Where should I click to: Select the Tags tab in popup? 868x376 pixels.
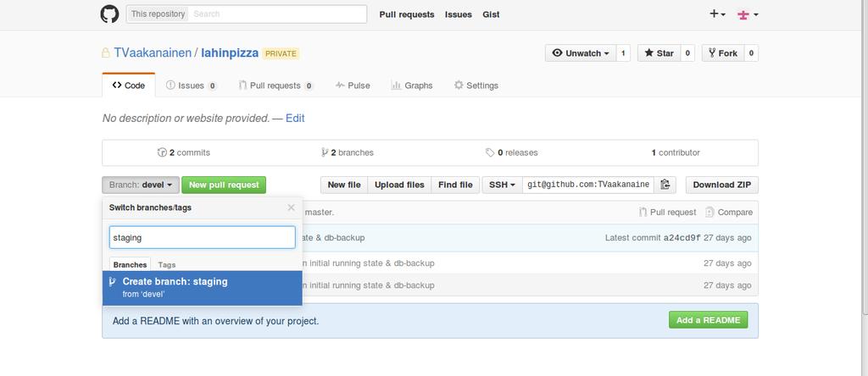click(167, 265)
